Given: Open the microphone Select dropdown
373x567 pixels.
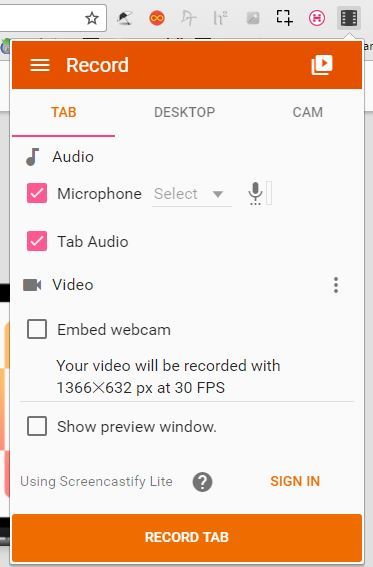Looking at the screenshot, I should tap(192, 194).
